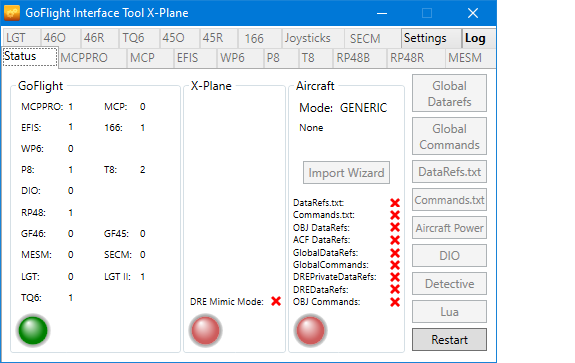Click the red Aircraft status indicator light

click(x=310, y=330)
